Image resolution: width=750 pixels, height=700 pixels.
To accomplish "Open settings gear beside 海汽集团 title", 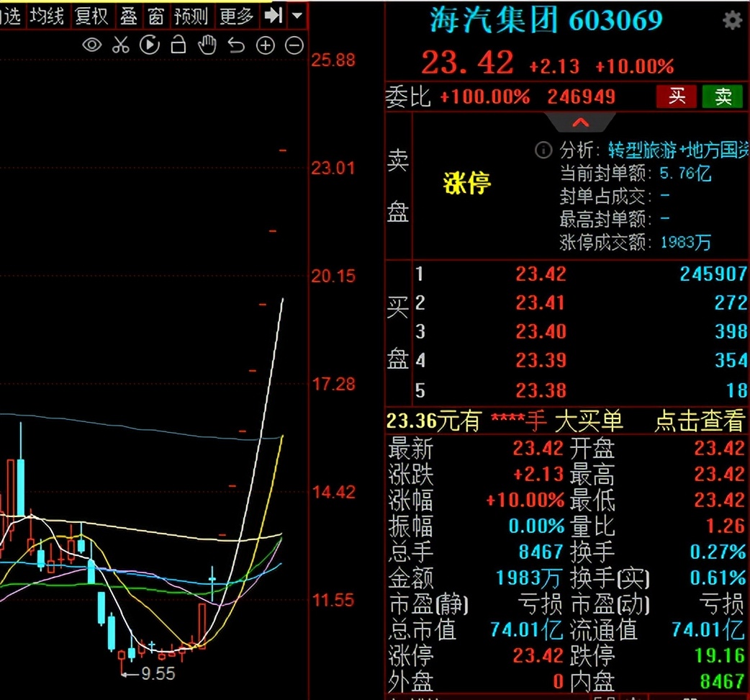I will click(x=733, y=21).
